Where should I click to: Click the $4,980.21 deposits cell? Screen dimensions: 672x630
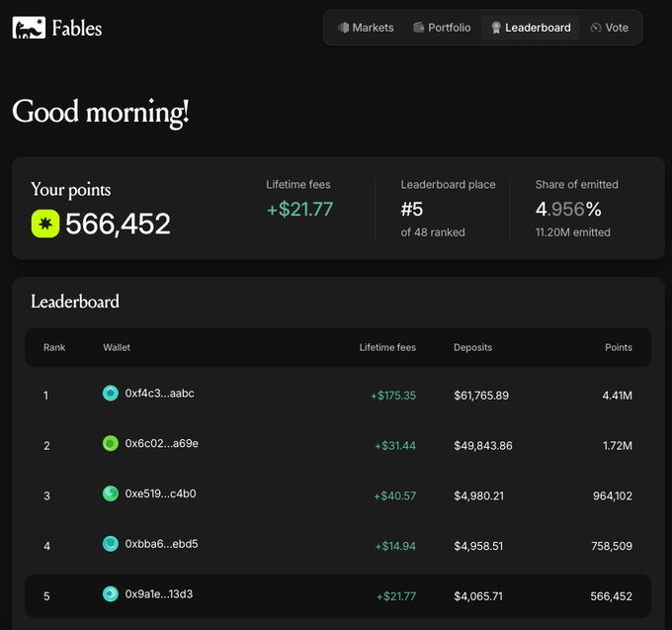[x=478, y=495]
